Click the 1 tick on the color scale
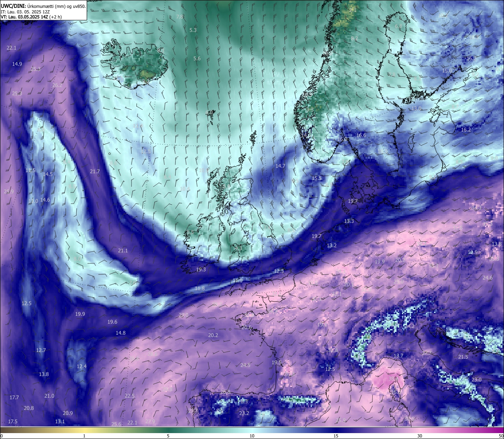Screen dimensions: 504x439 coord(84,436)
